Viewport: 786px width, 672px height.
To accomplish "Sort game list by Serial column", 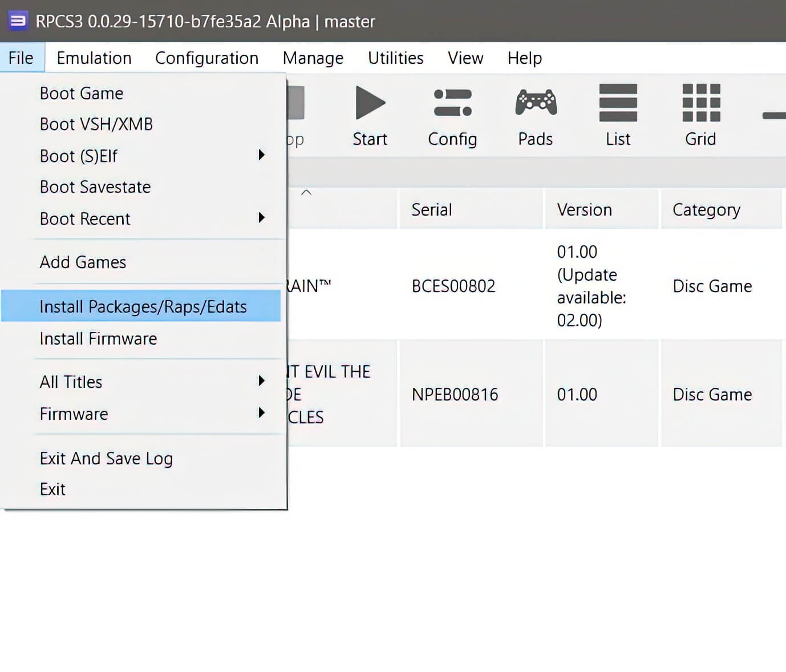I will tap(432, 210).
